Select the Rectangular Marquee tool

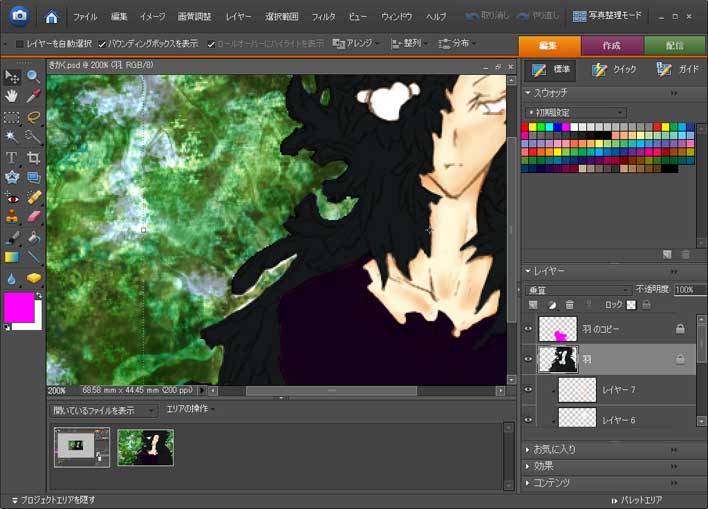(x=12, y=117)
